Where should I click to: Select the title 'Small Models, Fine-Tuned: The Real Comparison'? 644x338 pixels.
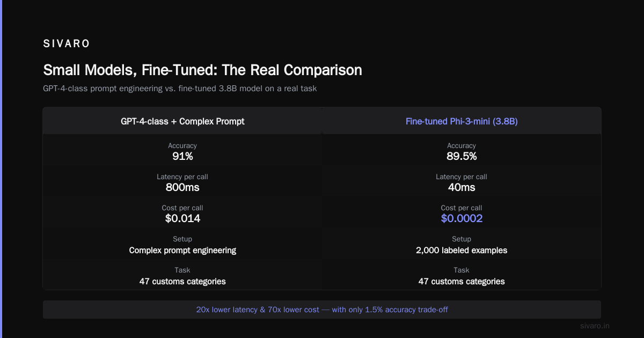click(x=202, y=70)
